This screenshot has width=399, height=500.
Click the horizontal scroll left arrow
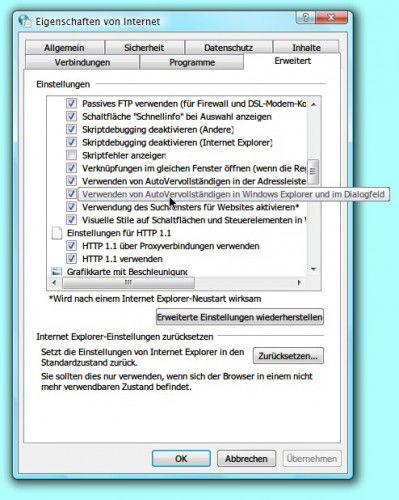point(54,283)
